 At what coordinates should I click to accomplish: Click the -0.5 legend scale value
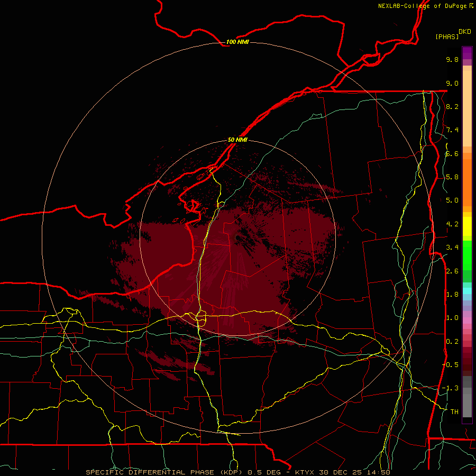(x=450, y=364)
